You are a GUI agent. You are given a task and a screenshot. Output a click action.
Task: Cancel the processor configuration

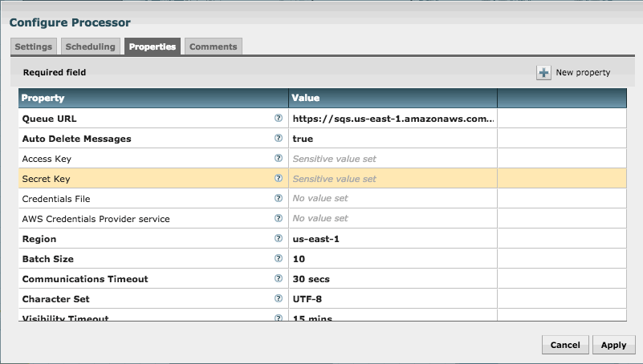565,345
